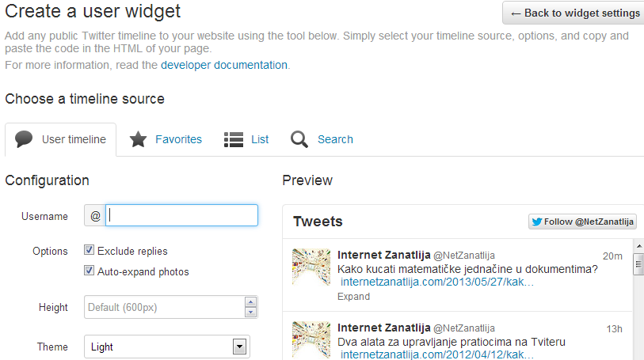The image size is (644, 360).
Task: Click the speech bubble User timeline icon
Action: click(24, 139)
